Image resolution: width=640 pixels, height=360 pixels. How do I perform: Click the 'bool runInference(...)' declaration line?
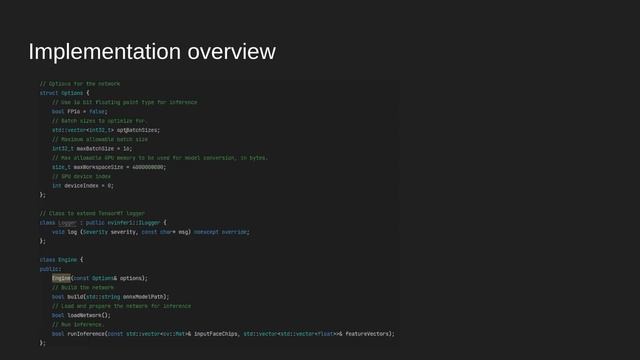coord(223,334)
